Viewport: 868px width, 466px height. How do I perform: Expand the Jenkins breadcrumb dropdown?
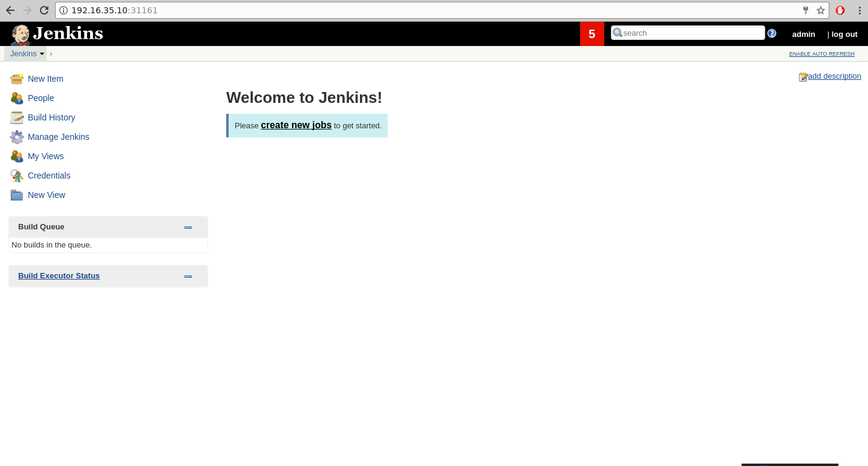42,54
